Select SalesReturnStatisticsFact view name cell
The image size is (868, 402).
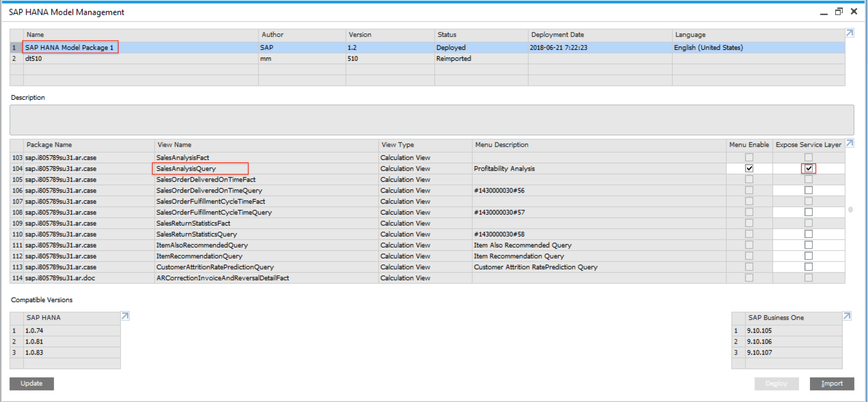267,223
